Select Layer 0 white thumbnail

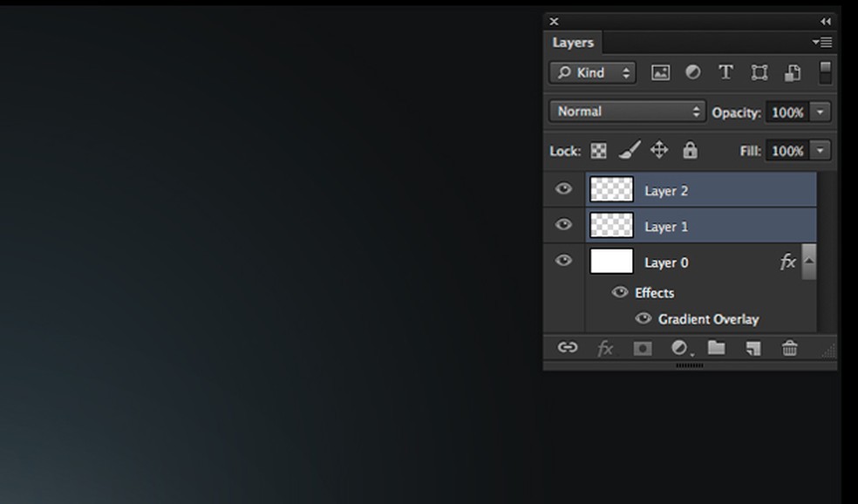611,261
